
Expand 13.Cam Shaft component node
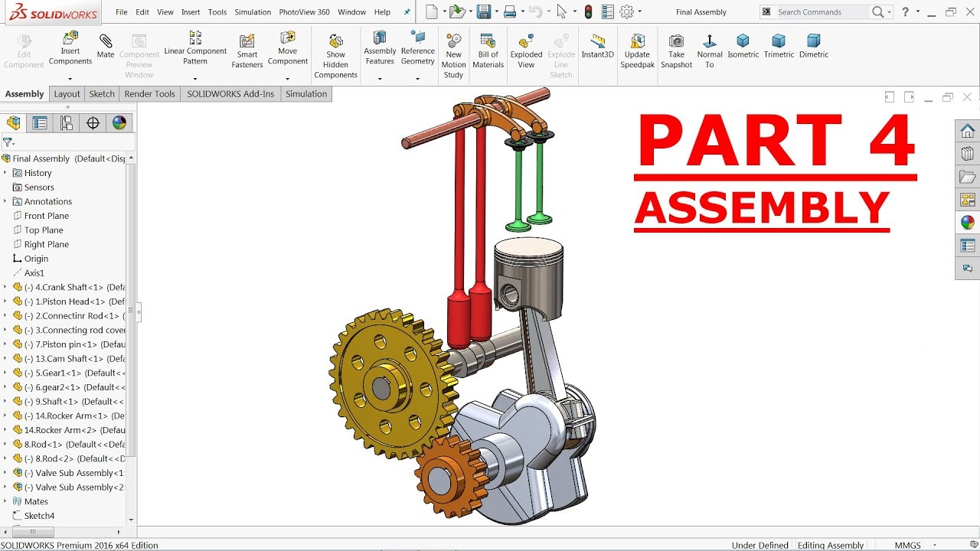pyautogui.click(x=5, y=358)
